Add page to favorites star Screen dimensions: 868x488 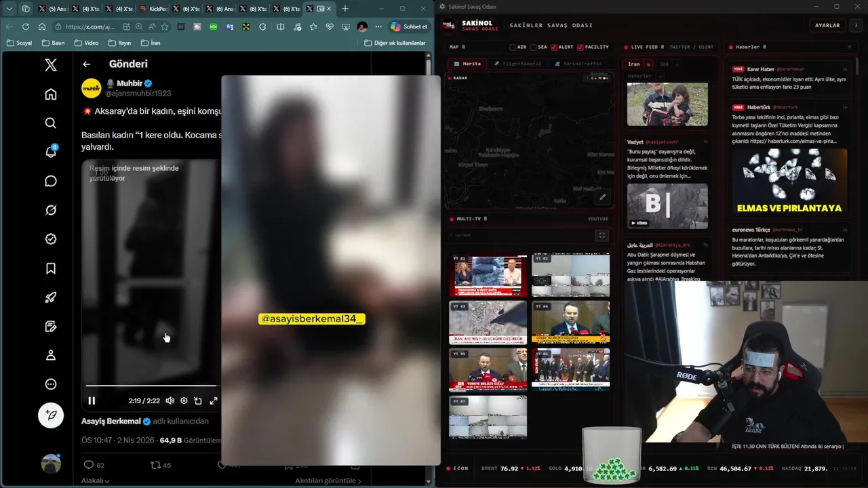[165, 26]
